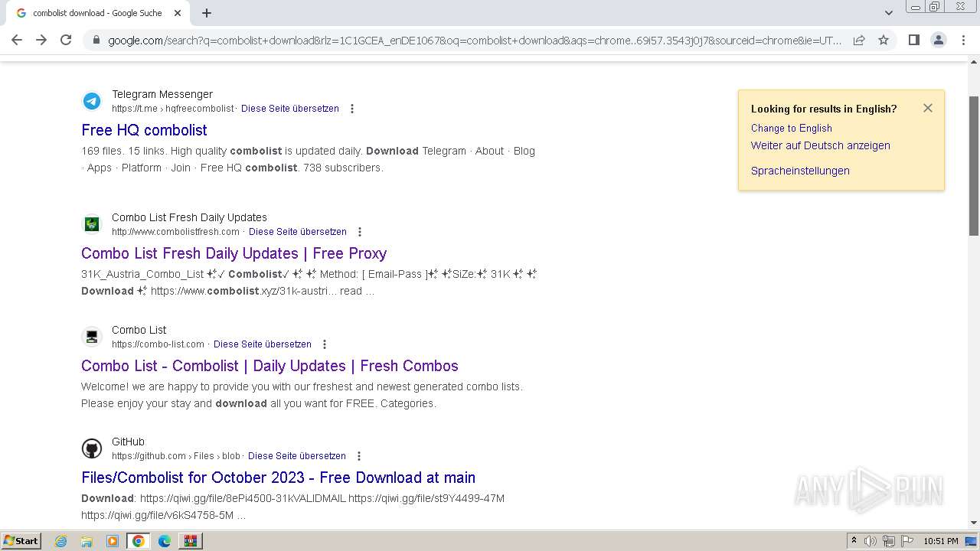Open Combo List Fresh Daily Updates result
Viewport: 980px width, 551px height.
(234, 253)
